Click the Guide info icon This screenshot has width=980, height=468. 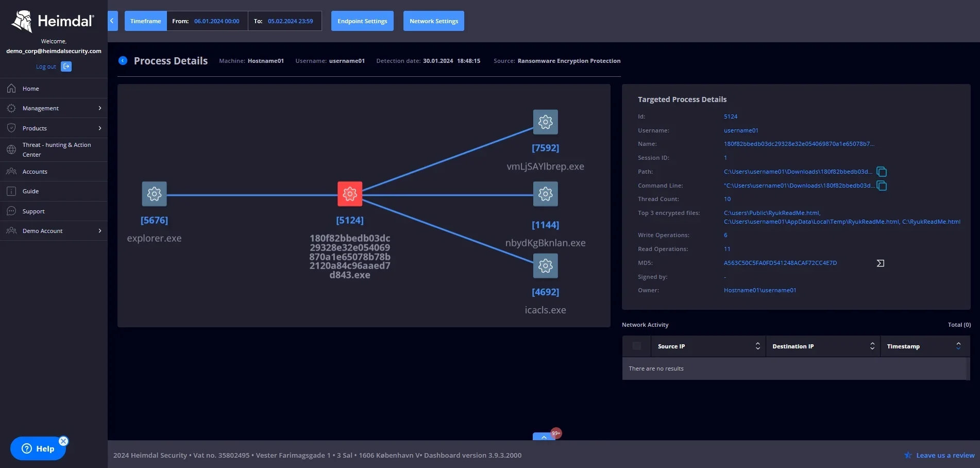pos(11,191)
